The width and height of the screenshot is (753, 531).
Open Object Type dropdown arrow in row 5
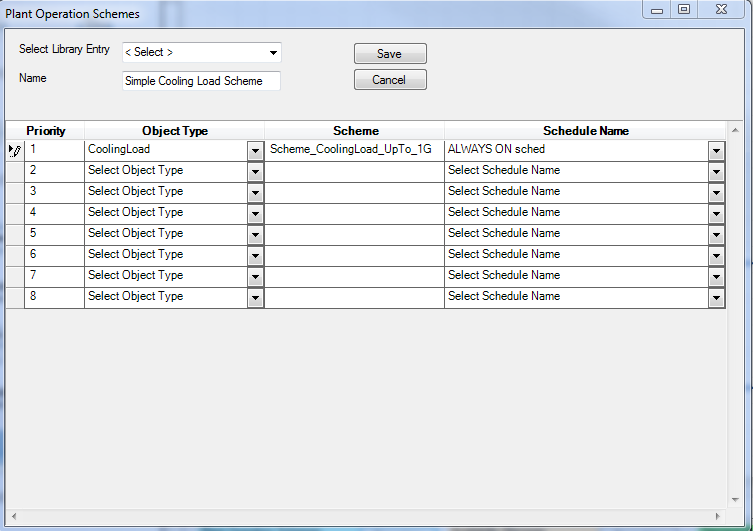coord(256,234)
